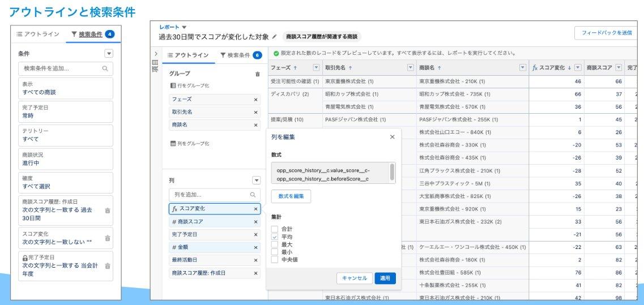Click the フィードバックを送信 button

pyautogui.click(x=606, y=33)
